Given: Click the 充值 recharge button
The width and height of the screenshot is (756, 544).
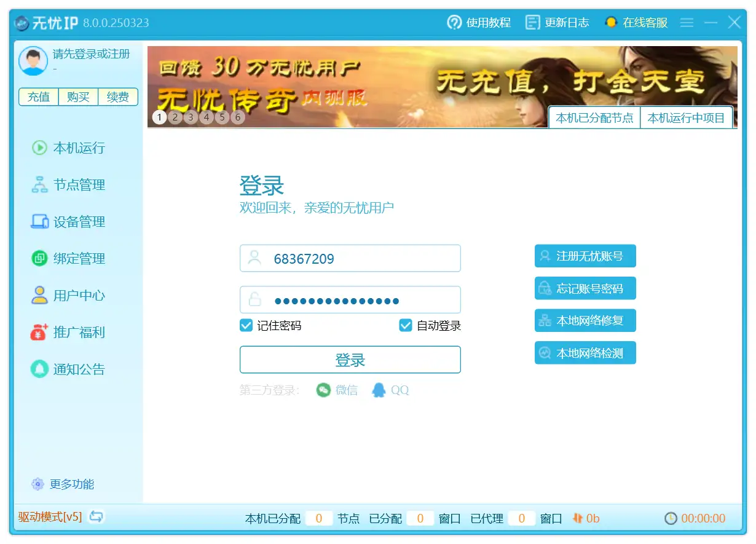Looking at the screenshot, I should 39,97.
